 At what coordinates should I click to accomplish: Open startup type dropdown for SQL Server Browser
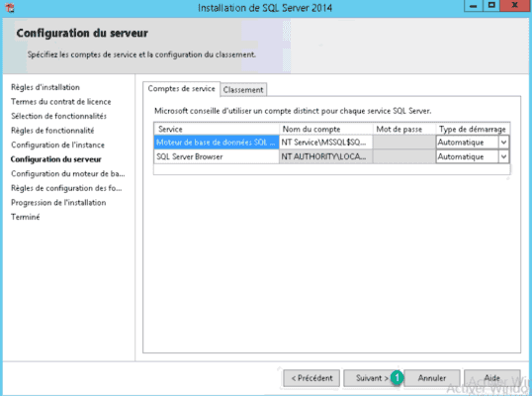pyautogui.click(x=504, y=156)
